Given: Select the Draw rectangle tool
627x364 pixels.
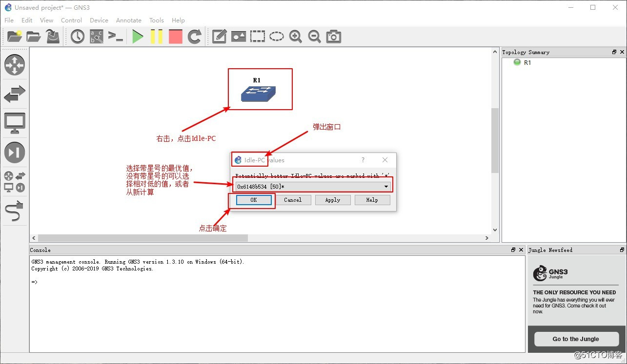Looking at the screenshot, I should [x=258, y=37].
